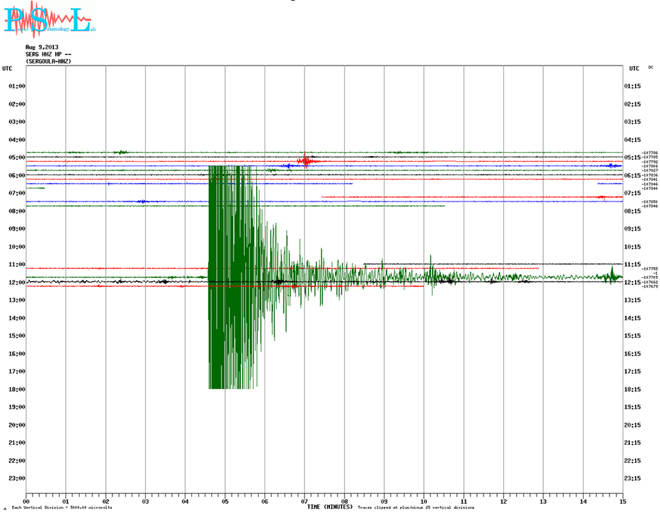Image resolution: width=660 pixels, height=516 pixels.
Task: Click the SERG HHZ HP station text
Action: (x=46, y=54)
